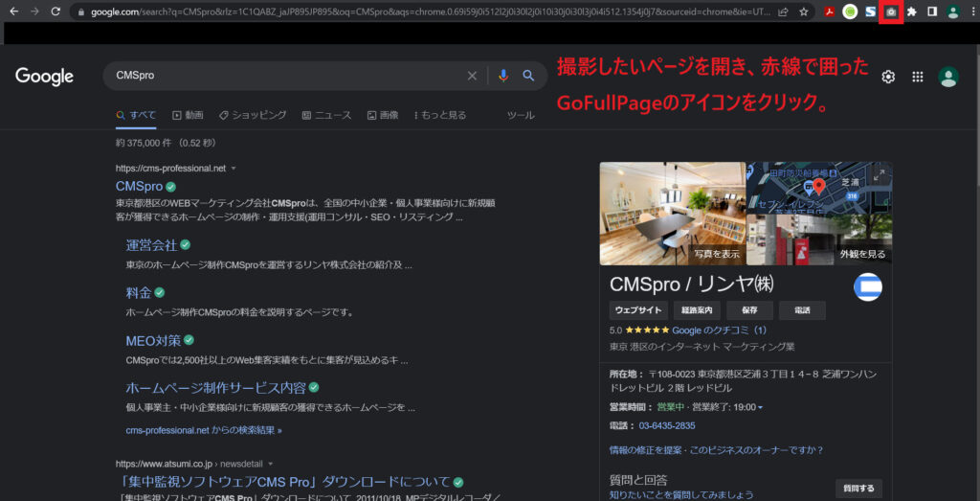Viewport: 980px width, 501px height.
Task: Clear the search box with X
Action: point(472,76)
